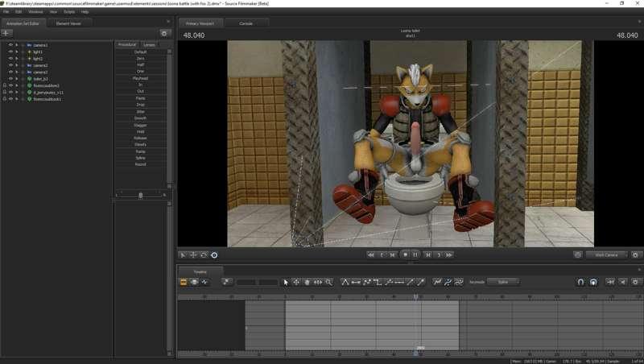The width and height of the screenshot is (644, 364).
Task: Expand the camera1 tree item
Action: (x=23, y=45)
